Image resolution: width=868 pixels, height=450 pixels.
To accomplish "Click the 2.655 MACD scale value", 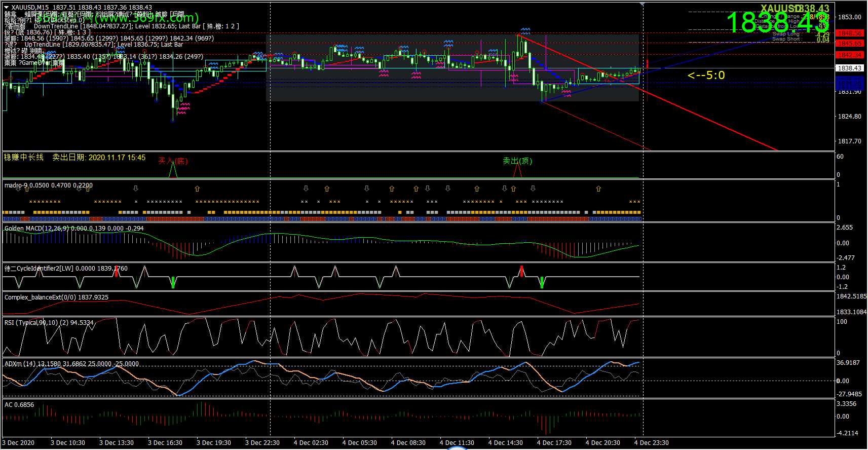I will (845, 228).
